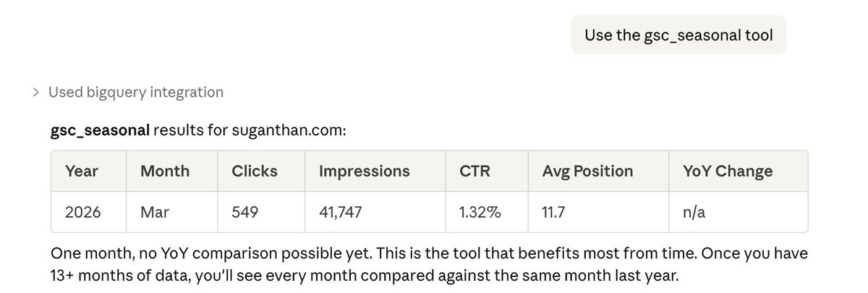Click the Month column header
This screenshot has height=293, width=868.
click(x=165, y=171)
